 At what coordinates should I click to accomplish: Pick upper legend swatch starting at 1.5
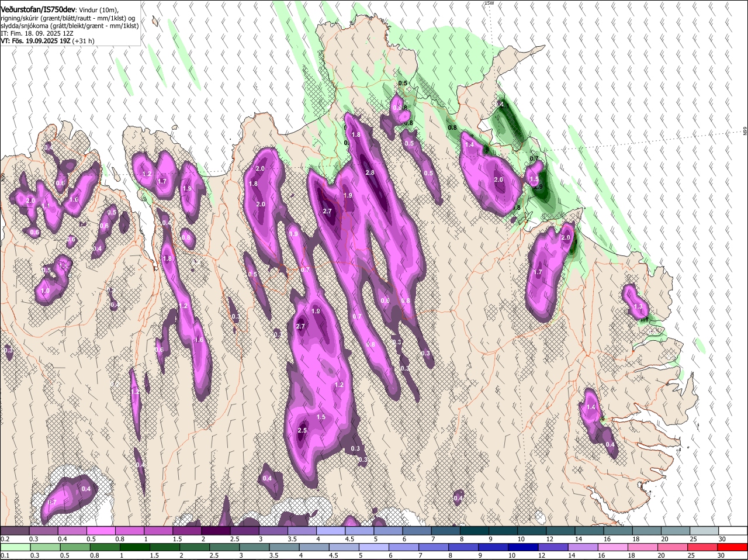[188, 531]
